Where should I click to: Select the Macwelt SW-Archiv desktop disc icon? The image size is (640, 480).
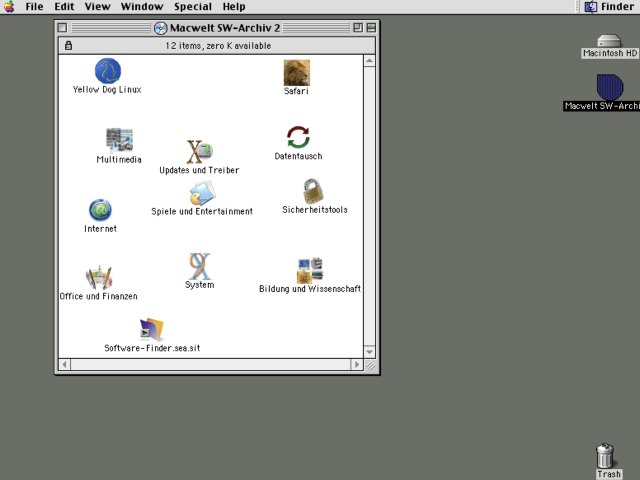610,87
